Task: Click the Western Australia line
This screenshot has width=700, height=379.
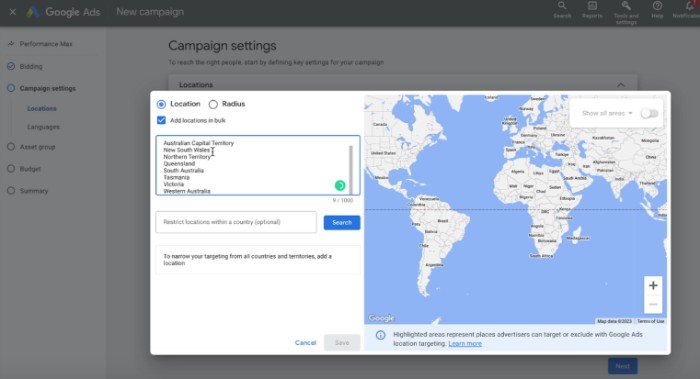Action: (x=187, y=191)
